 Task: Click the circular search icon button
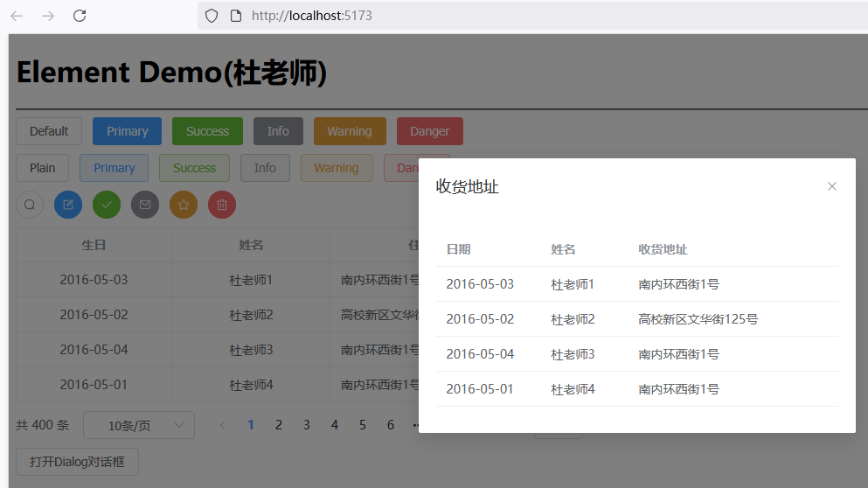[30, 205]
